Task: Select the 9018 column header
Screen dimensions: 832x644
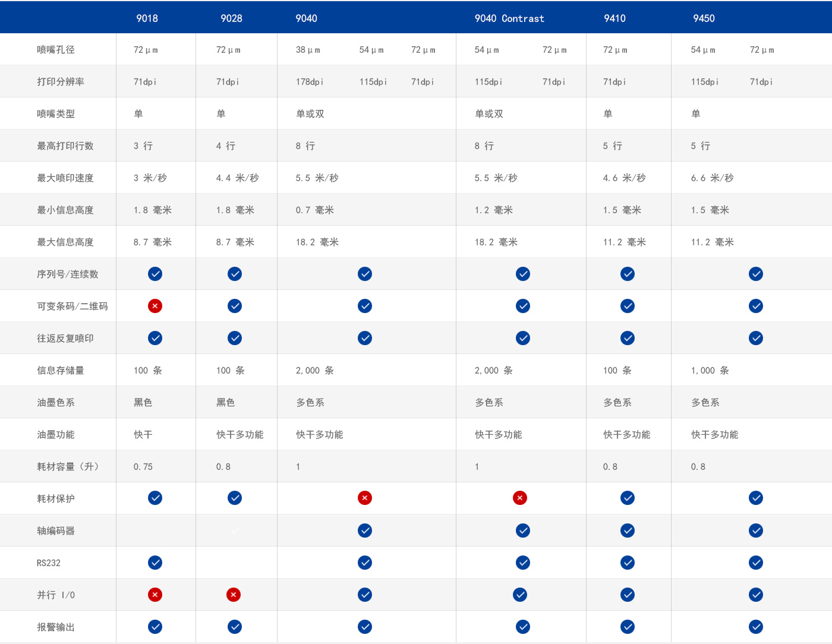Action: pyautogui.click(x=147, y=18)
